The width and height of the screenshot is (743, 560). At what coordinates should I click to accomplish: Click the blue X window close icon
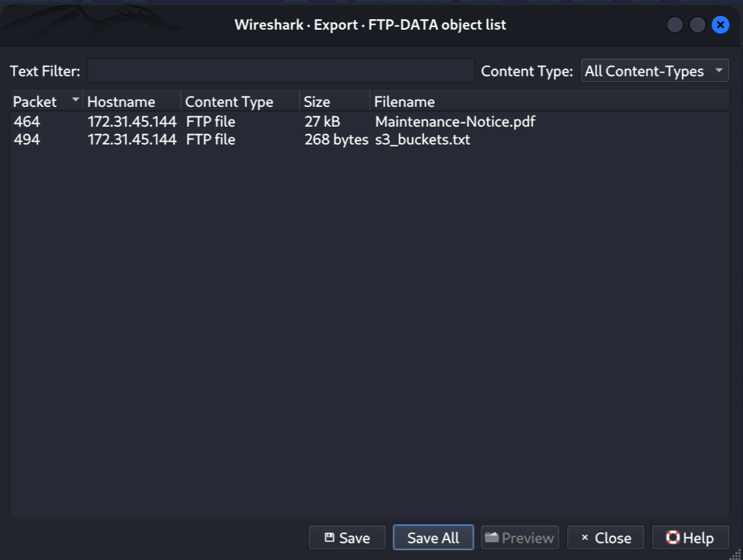(x=721, y=24)
